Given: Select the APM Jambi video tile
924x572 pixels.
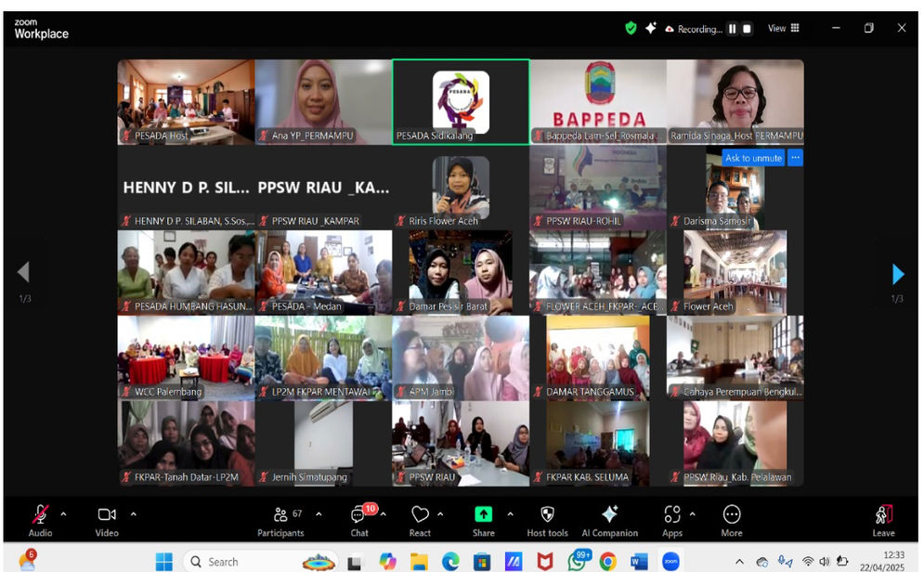Looking at the screenshot, I should [461, 358].
